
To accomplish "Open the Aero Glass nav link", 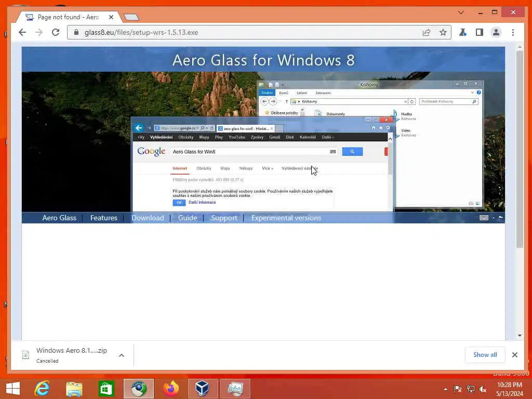I will pos(59,218).
